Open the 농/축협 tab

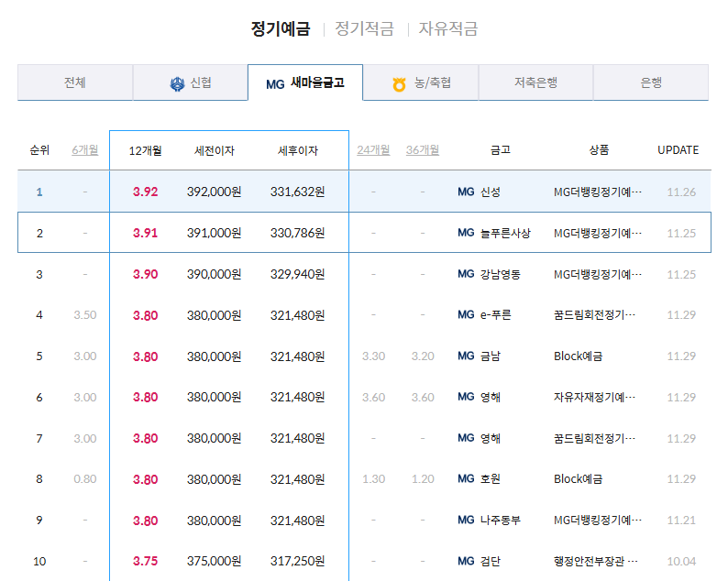tap(421, 82)
